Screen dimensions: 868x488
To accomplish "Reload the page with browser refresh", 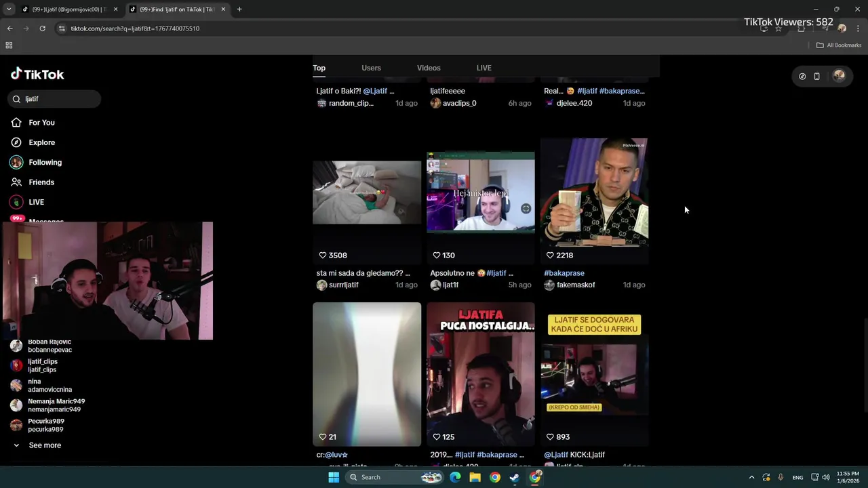I will click(42, 28).
